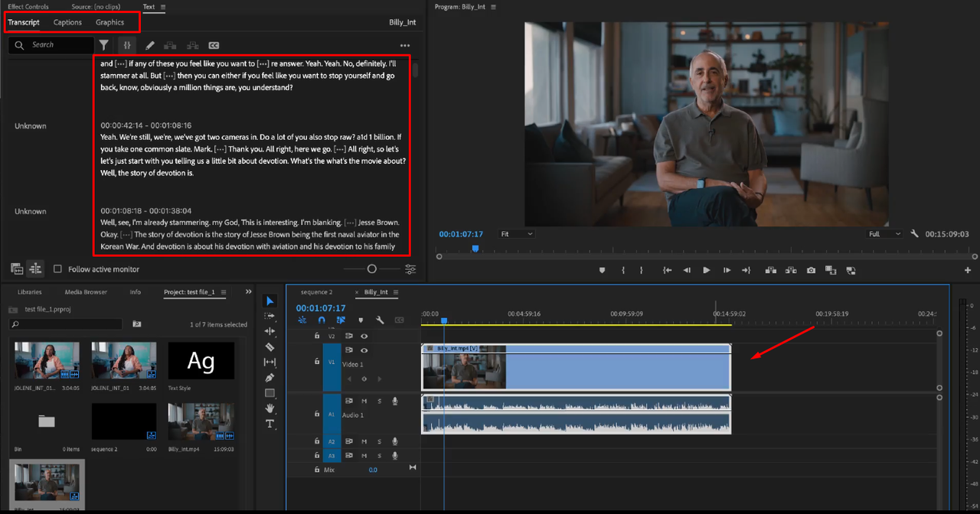Toggle timeline snap magnet icon

[x=322, y=320]
